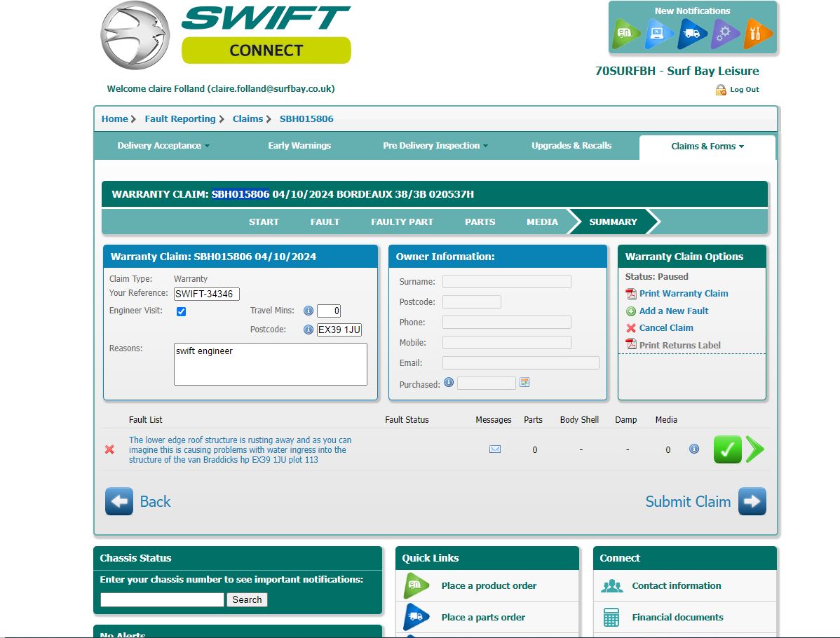Click the Log Out padlock icon
840x638 pixels.
coord(721,90)
